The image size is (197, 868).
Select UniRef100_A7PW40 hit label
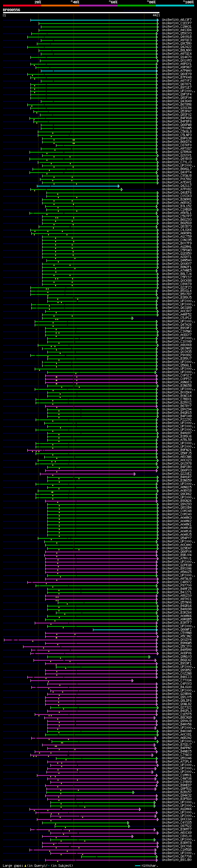[177, 71]
